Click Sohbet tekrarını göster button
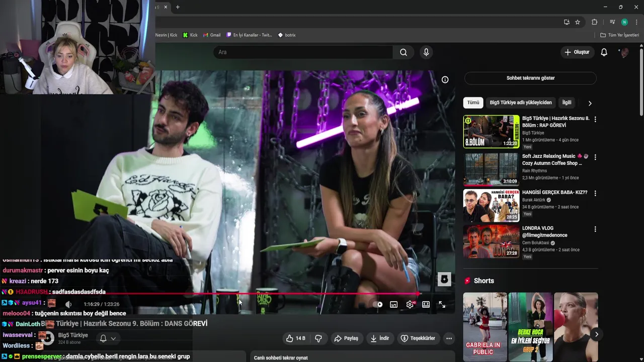Image resolution: width=644 pixels, height=362 pixels. click(530, 78)
